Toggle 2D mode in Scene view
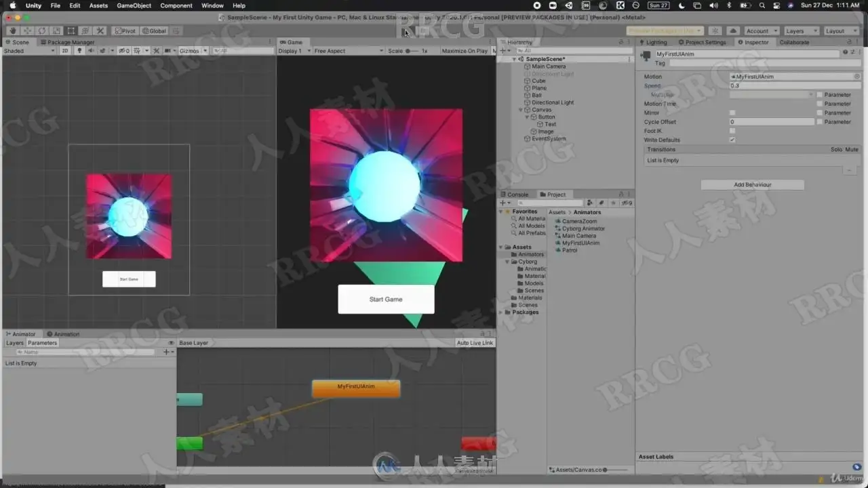868x488 pixels. coord(65,51)
